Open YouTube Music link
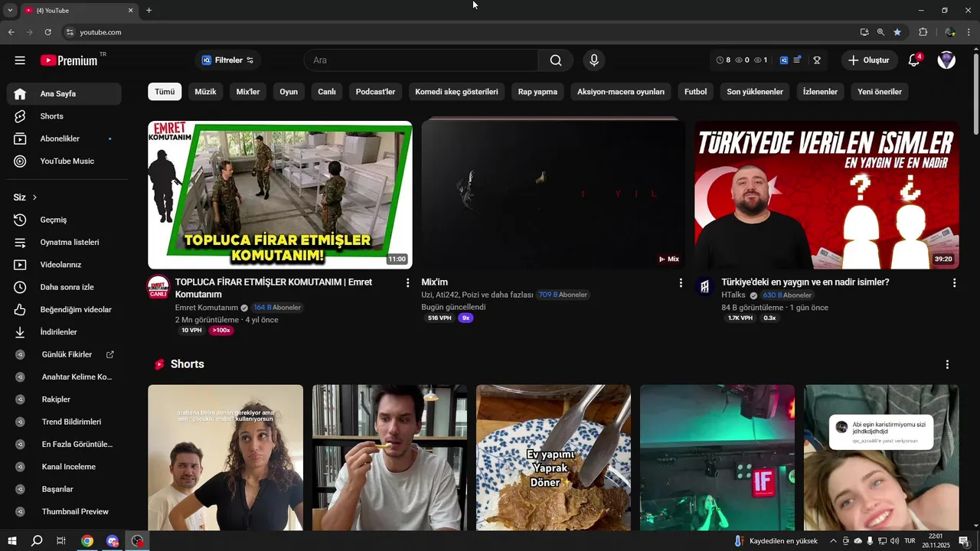The height and width of the screenshot is (551, 980). coord(64,161)
